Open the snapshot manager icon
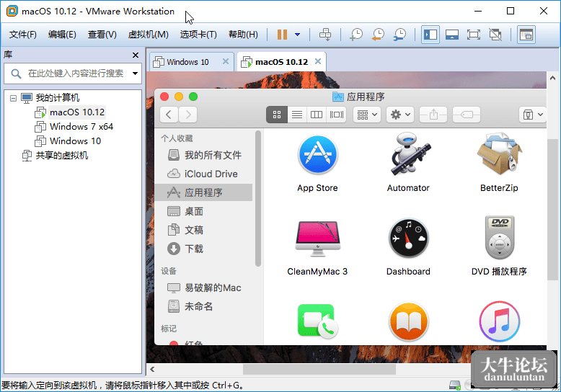Image resolution: width=561 pixels, height=392 pixels. (x=399, y=35)
